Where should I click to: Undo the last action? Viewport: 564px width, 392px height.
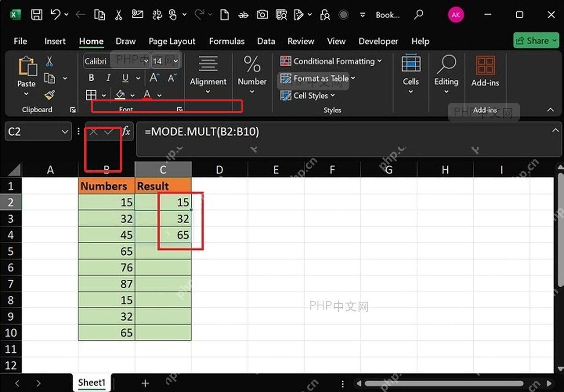56,15
